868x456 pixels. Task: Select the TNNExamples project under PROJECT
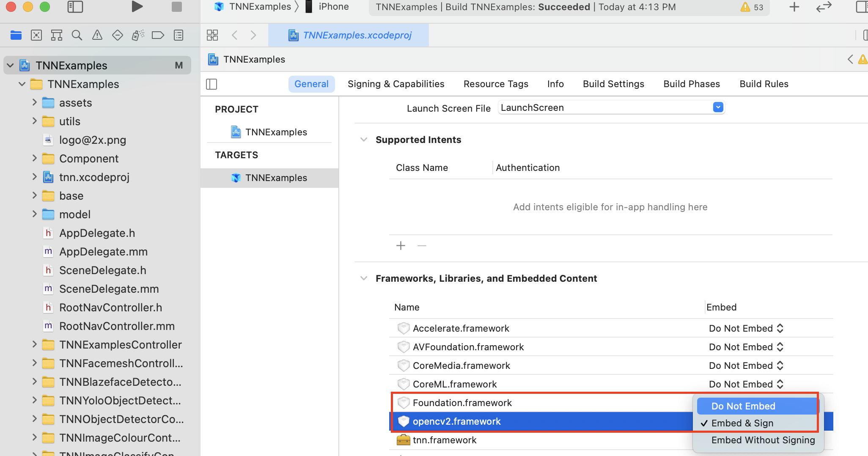269,132
